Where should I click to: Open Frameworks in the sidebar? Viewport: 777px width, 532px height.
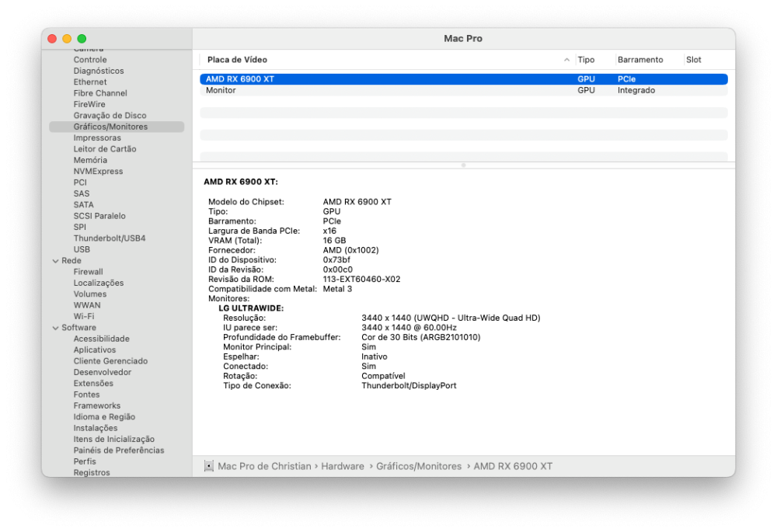pyautogui.click(x=97, y=405)
